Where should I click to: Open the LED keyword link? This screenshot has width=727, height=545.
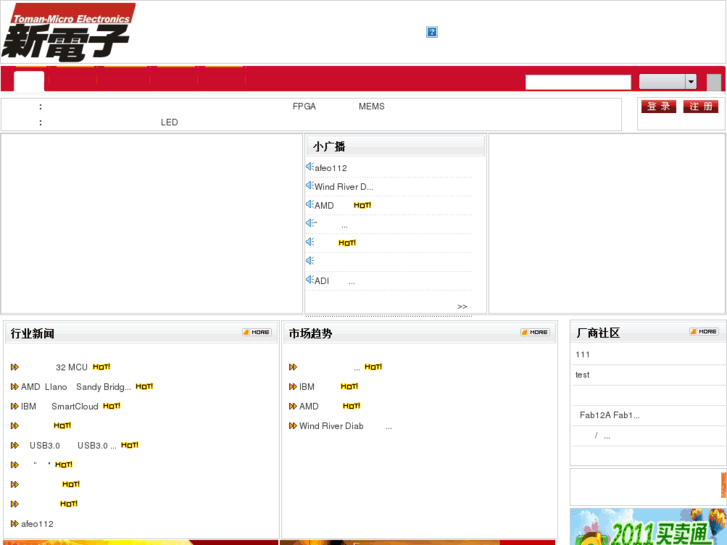169,122
